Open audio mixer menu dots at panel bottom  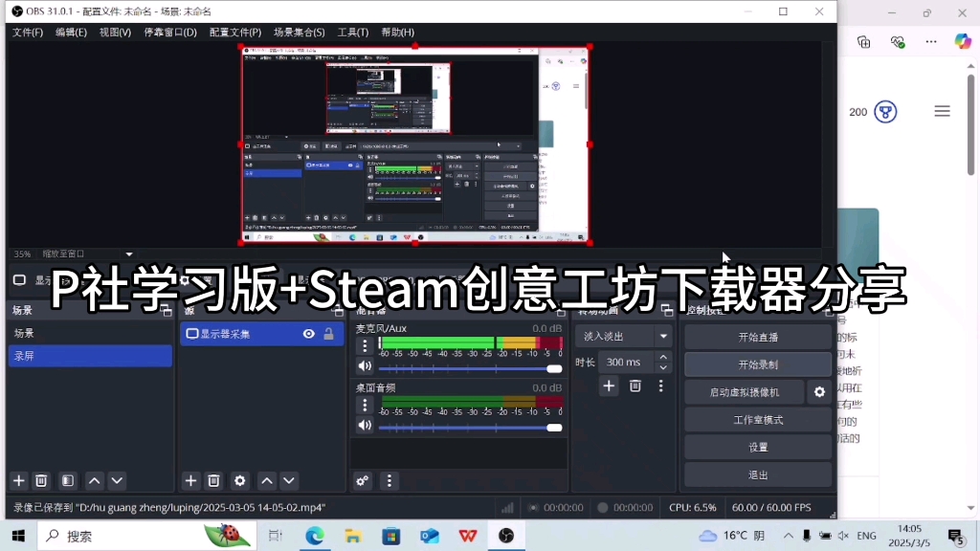point(390,480)
